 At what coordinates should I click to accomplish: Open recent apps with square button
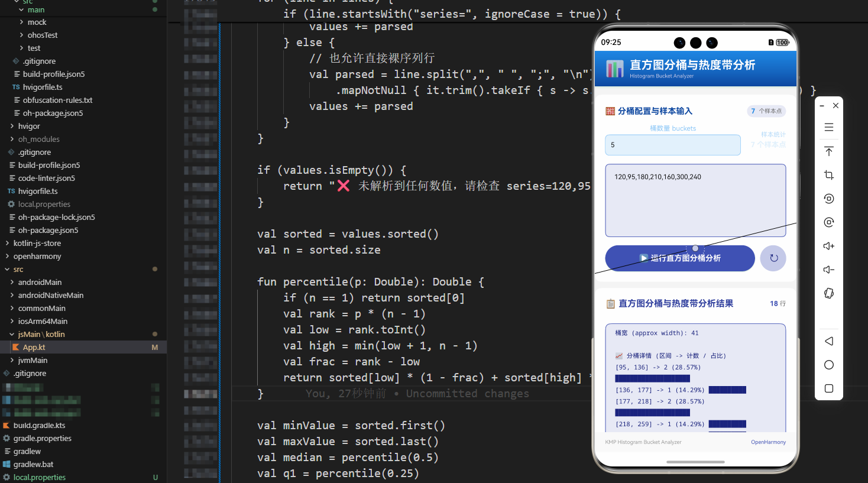(828, 388)
